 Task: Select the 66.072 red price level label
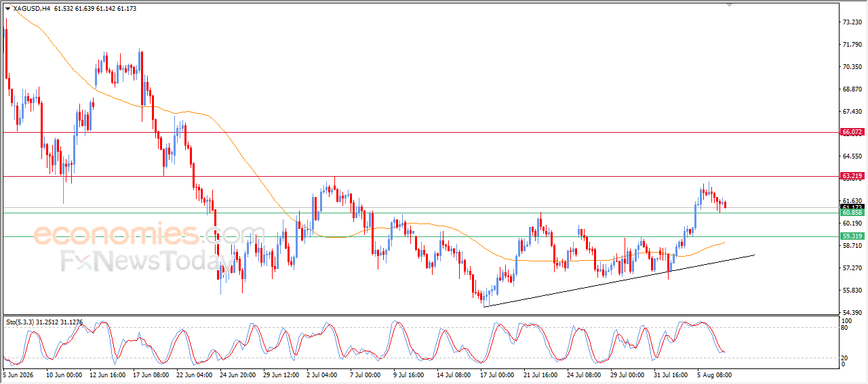point(852,132)
